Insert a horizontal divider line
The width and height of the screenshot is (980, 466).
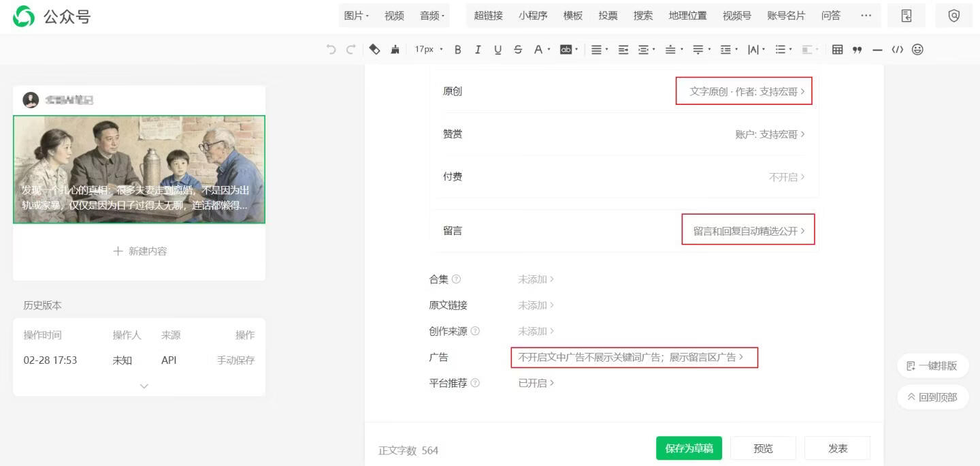tap(877, 49)
